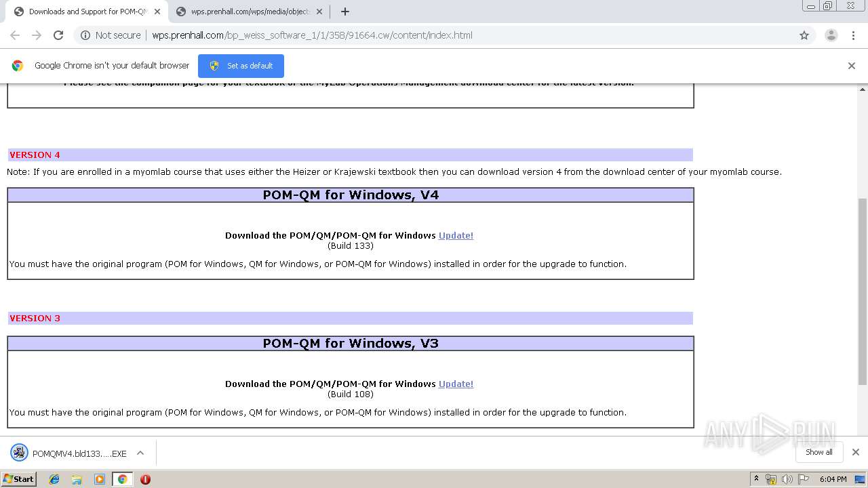Bookmark this page with the star icon
The width and height of the screenshot is (868, 488).
(804, 35)
